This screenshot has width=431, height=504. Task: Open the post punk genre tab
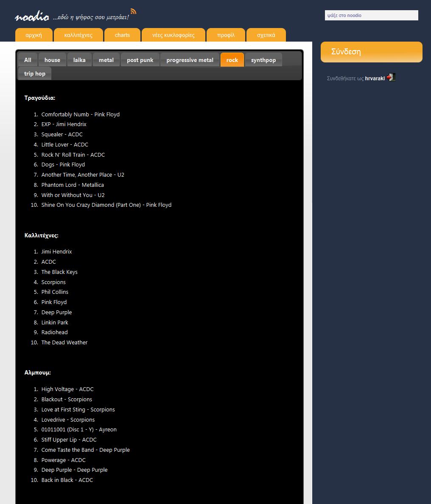click(x=140, y=60)
